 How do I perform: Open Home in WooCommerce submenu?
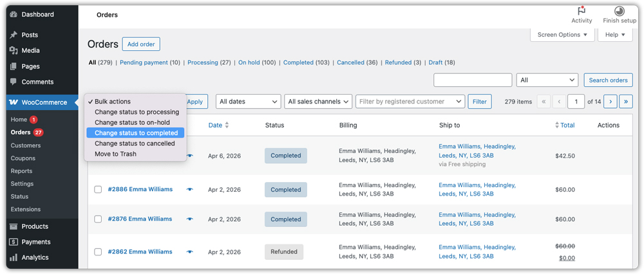(19, 120)
